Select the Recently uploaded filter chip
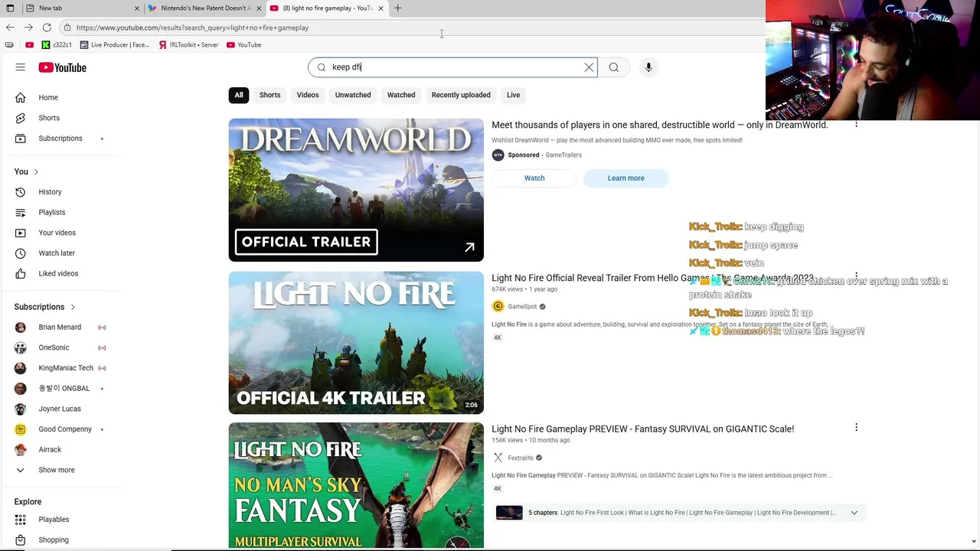980x551 pixels. click(x=461, y=95)
